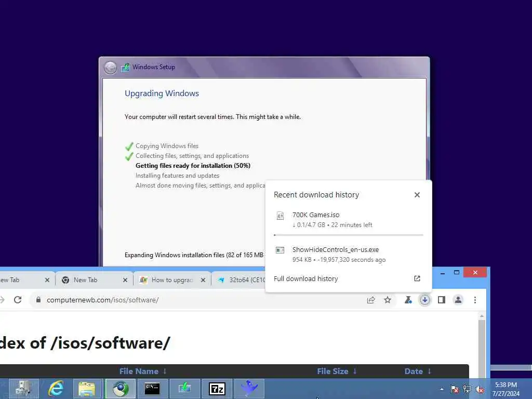Maximize the Chrome window
Screen dimensions: 532x399
[457, 272]
